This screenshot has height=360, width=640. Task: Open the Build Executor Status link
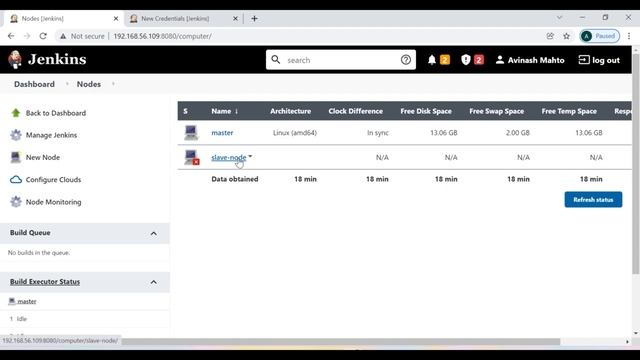point(45,282)
